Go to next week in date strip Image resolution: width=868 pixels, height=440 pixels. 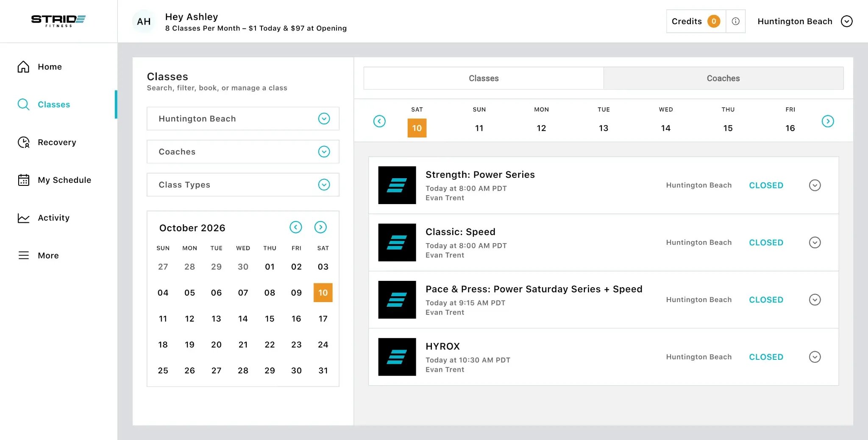pos(828,121)
